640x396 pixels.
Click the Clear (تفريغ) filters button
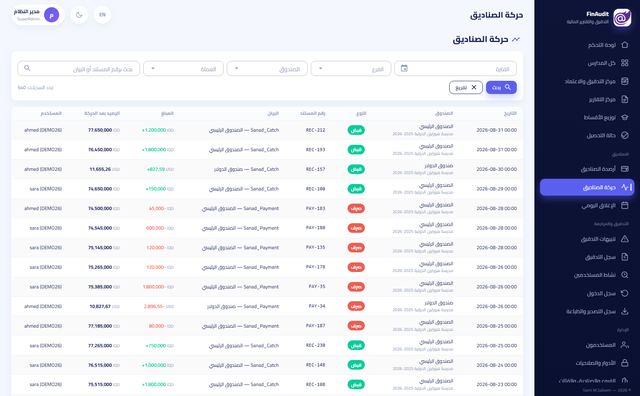click(x=466, y=87)
